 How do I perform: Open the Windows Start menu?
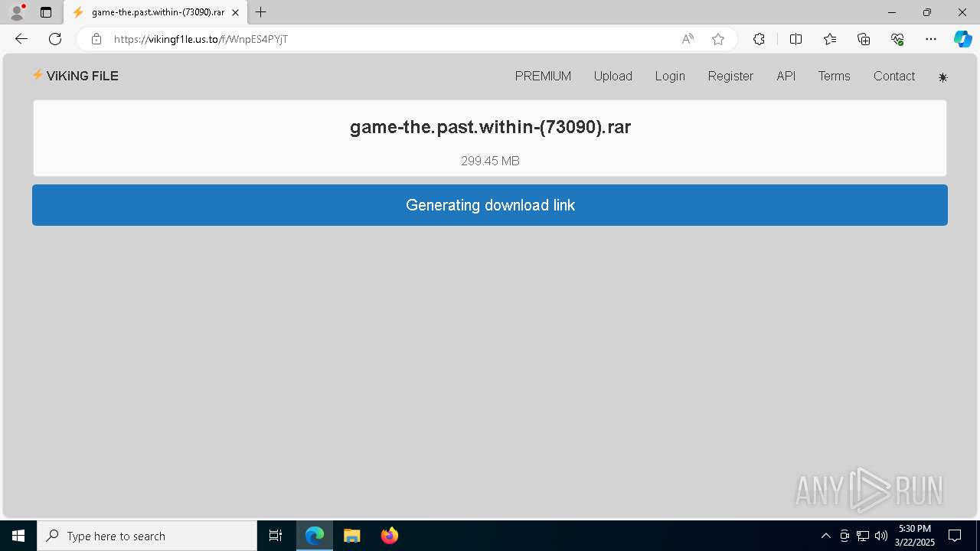coord(18,536)
